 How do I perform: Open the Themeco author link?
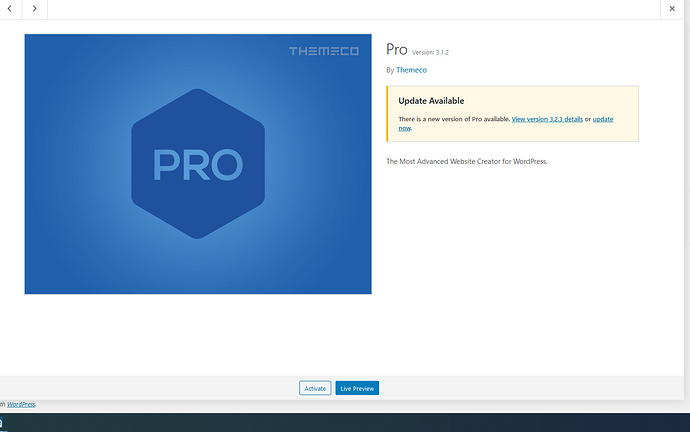point(411,70)
